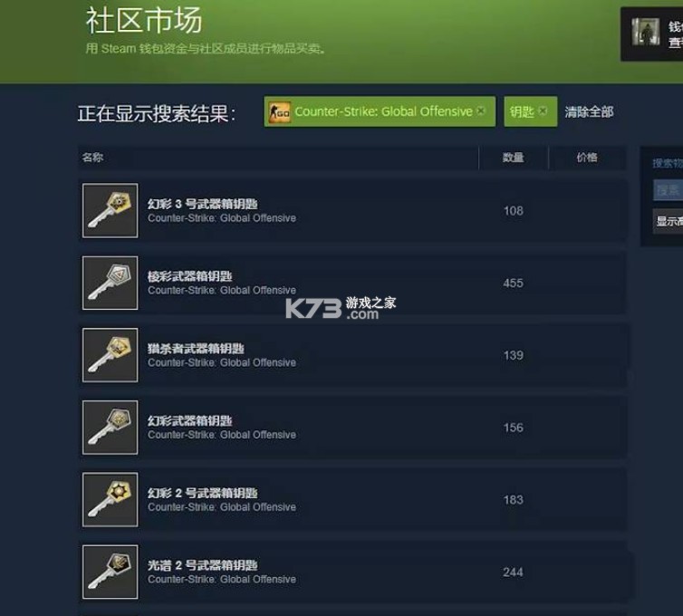Viewport: 683px width, 616px height.
Task: Open the 棱彩武器箱钥匙 key icon
Action: 111,283
